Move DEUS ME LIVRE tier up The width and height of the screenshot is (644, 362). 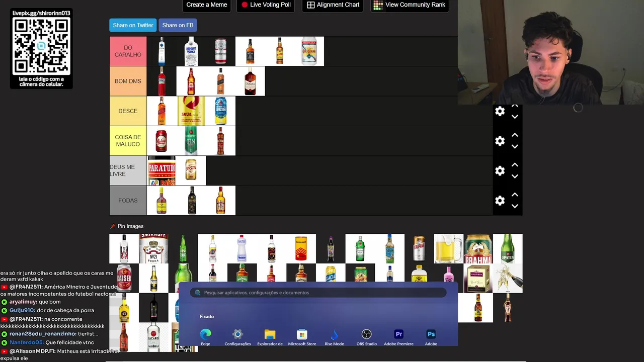click(515, 164)
